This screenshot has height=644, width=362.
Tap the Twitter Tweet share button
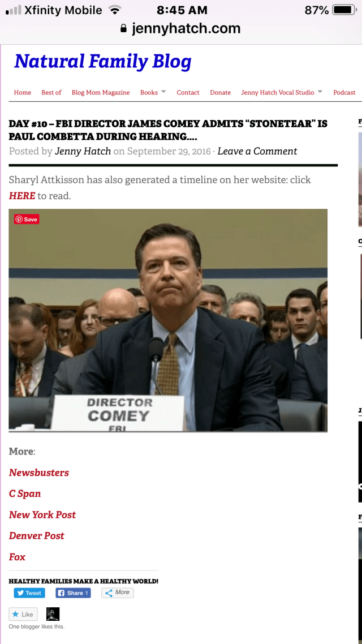coord(29,593)
